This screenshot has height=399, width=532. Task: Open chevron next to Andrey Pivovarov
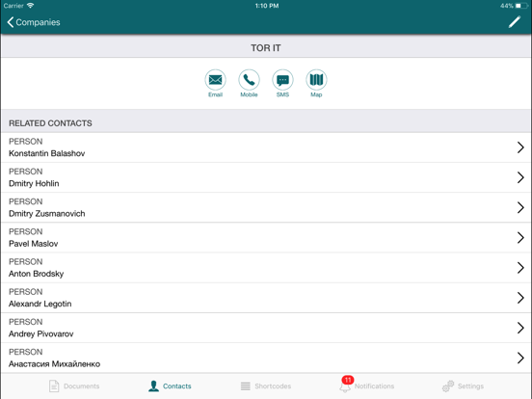coord(520,328)
